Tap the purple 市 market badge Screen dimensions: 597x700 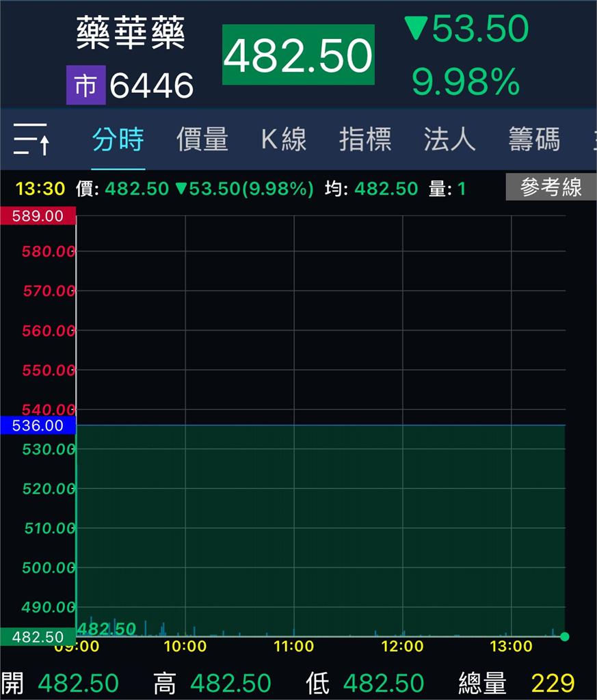pyautogui.click(x=85, y=85)
